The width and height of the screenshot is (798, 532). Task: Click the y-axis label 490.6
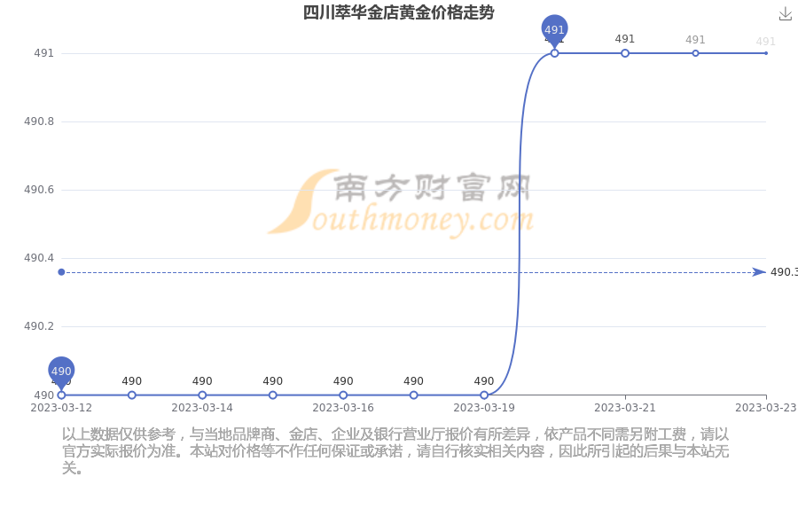[39, 190]
